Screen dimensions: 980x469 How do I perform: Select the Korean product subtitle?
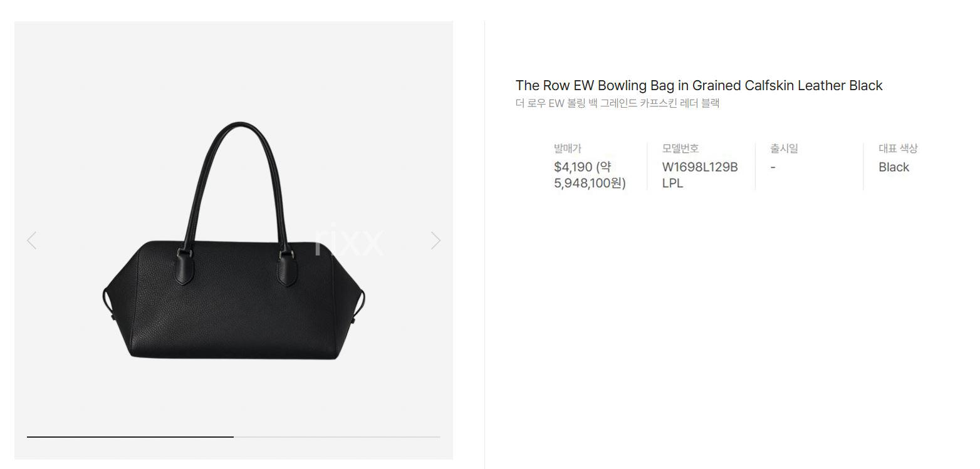[x=617, y=103]
